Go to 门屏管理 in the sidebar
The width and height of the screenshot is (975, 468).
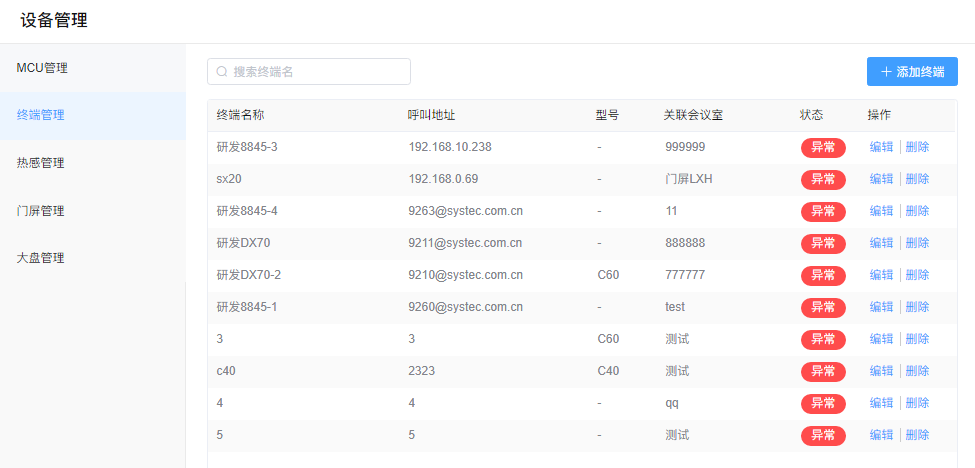[x=41, y=211]
